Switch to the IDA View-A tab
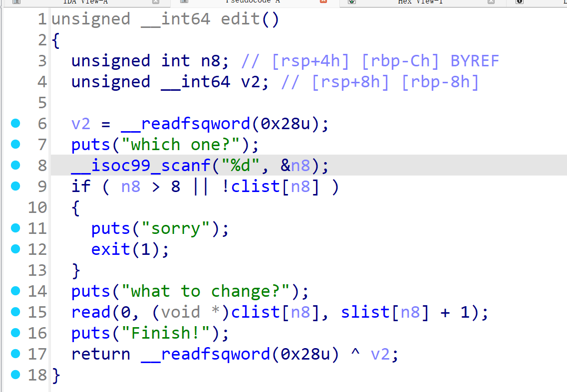 [85, 2]
